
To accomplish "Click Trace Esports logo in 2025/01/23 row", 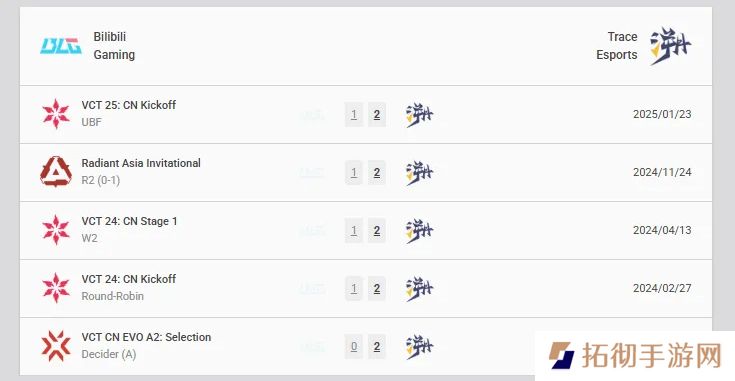I will (x=419, y=115).
